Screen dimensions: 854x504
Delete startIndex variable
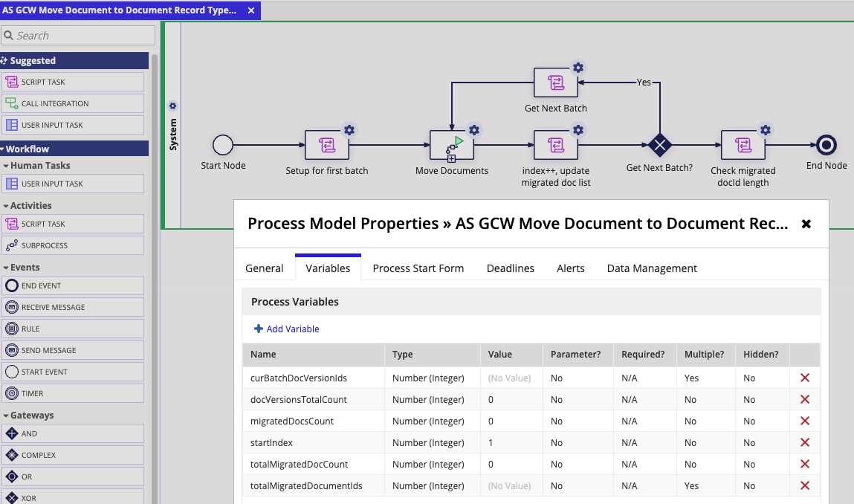click(804, 442)
